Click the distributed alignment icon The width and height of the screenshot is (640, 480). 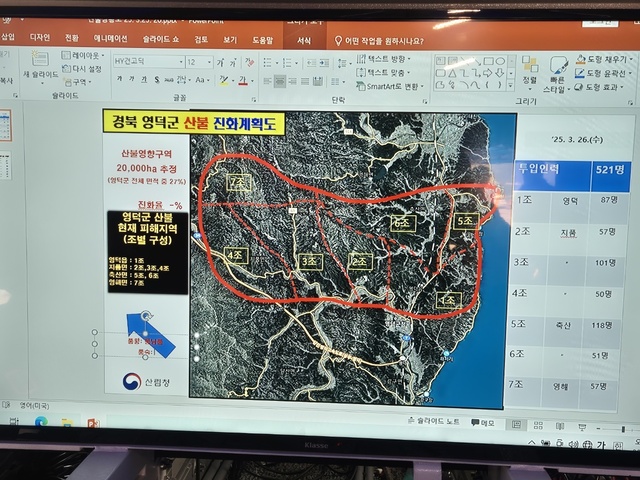(318, 81)
